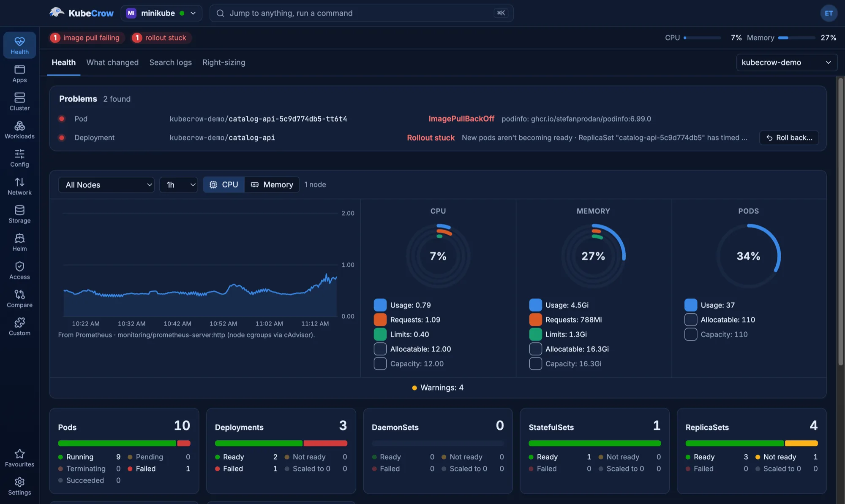Open the Access sidebar section

(19, 271)
